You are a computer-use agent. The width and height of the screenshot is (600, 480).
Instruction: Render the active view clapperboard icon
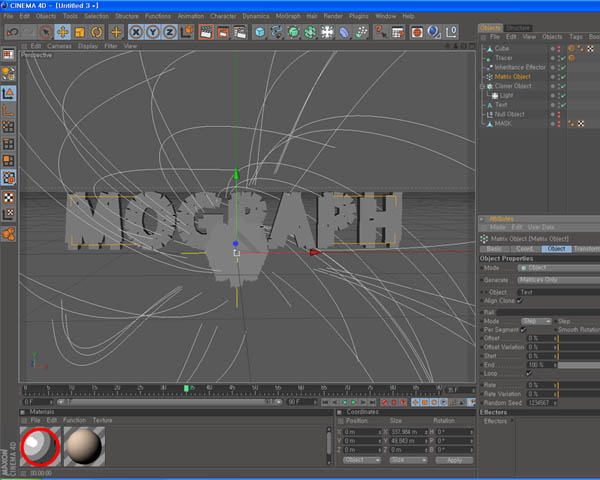pyautogui.click(x=206, y=32)
